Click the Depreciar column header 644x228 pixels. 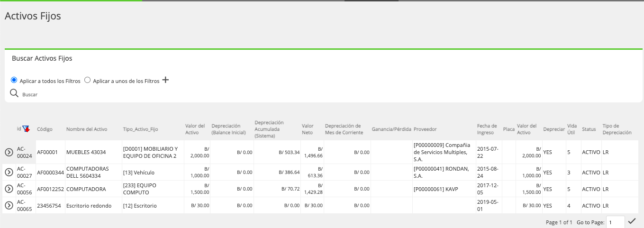tap(554, 129)
